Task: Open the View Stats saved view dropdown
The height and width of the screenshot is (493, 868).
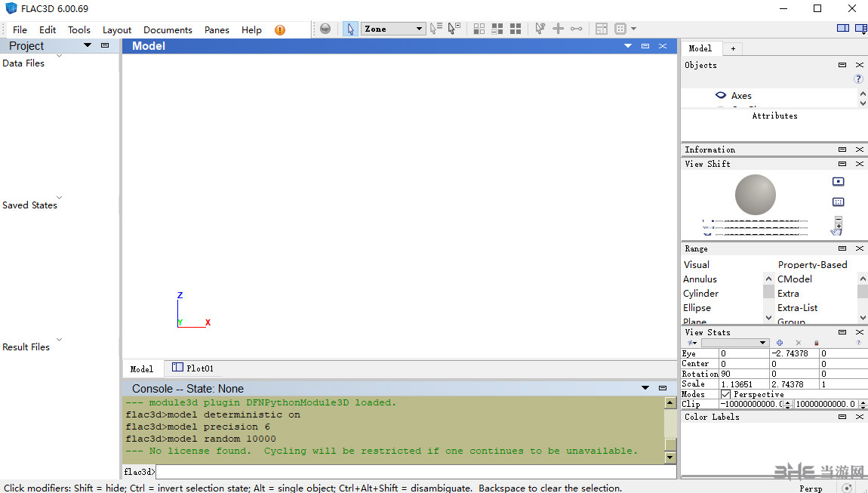Action: pyautogui.click(x=734, y=343)
